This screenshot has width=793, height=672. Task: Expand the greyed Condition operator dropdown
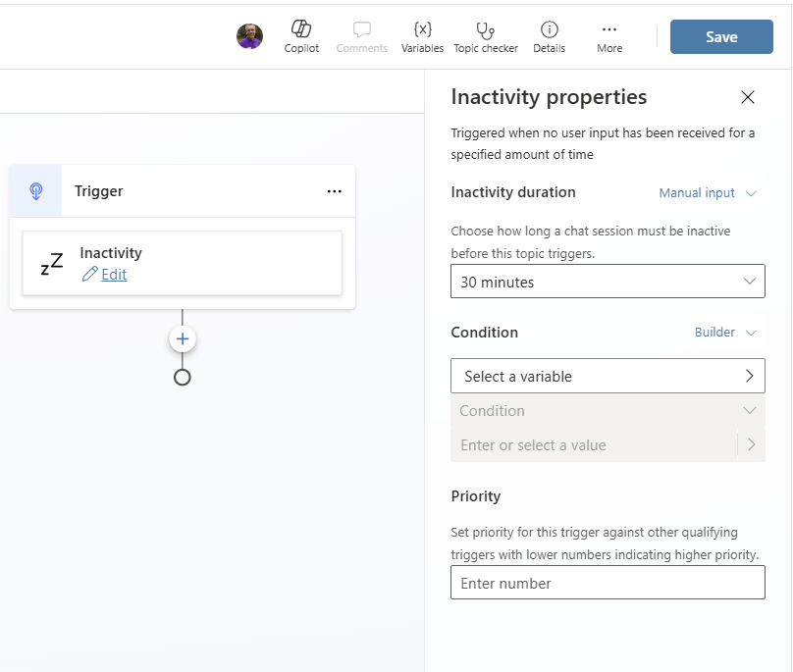point(608,411)
